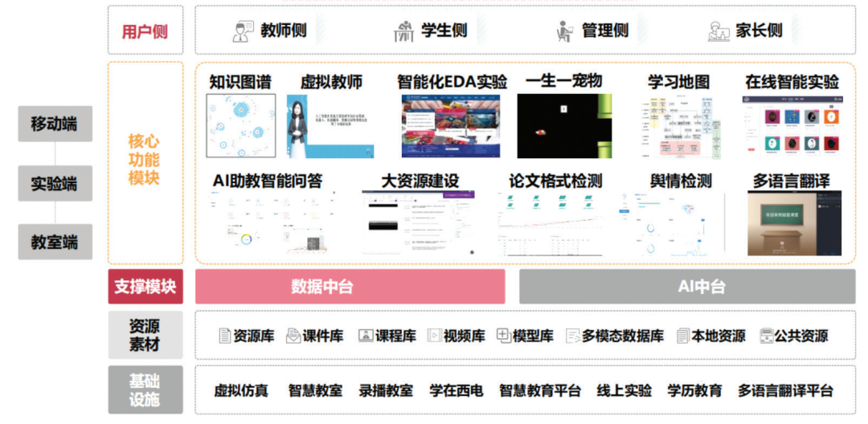
Task: Select the 教室端 box
Action: [x=55, y=242]
